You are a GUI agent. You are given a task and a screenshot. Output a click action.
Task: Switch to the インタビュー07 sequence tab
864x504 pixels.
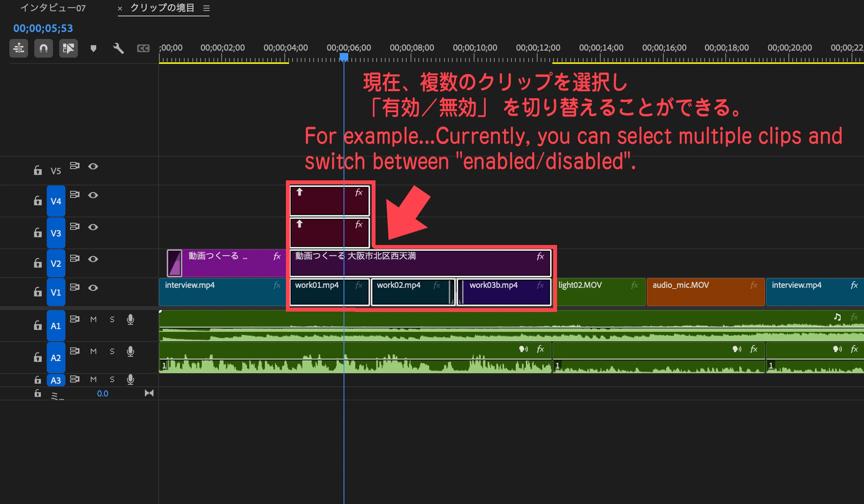[x=53, y=8]
